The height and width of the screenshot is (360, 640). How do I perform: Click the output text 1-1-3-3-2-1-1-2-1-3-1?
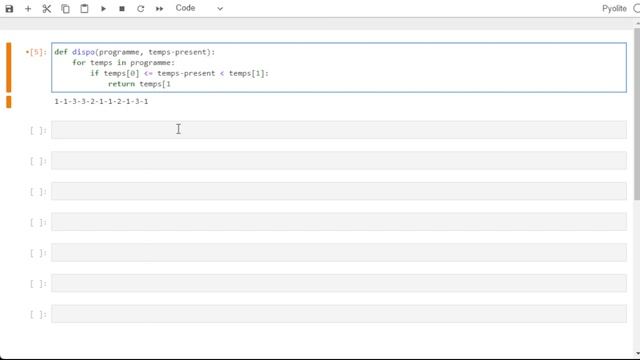pos(101,101)
